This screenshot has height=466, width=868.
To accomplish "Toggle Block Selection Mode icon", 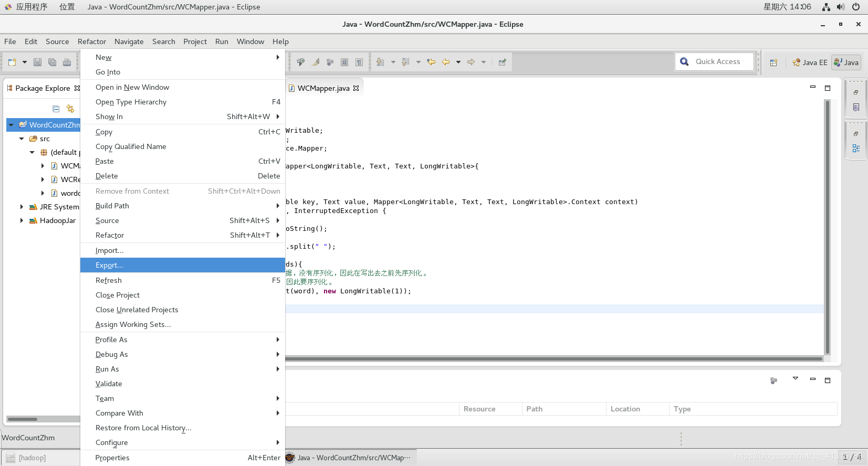I will (x=344, y=62).
